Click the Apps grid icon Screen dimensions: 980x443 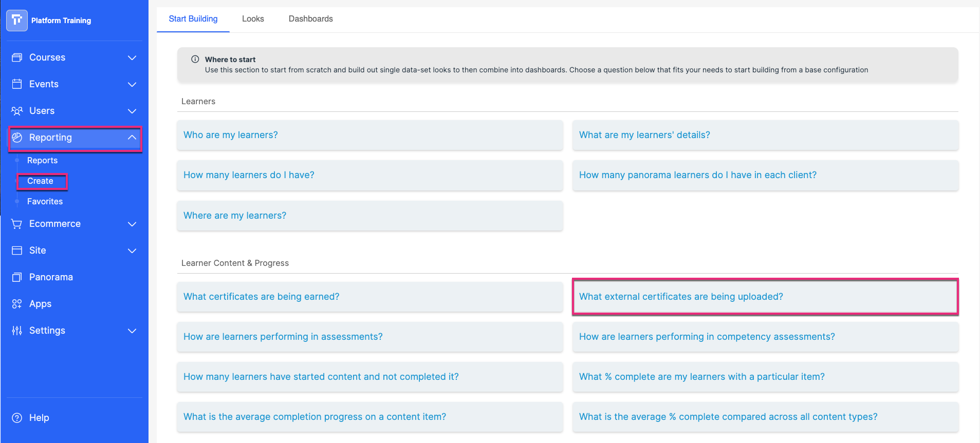(x=17, y=304)
